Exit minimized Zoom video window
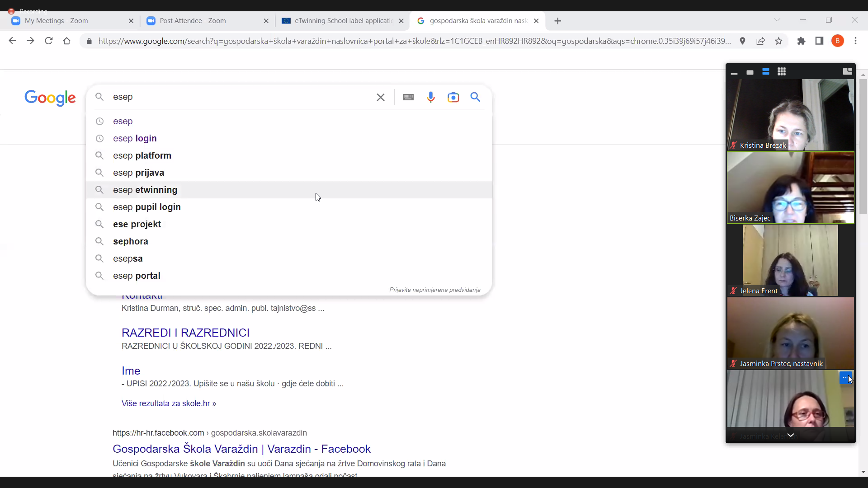The height and width of the screenshot is (488, 868). coord(848,71)
